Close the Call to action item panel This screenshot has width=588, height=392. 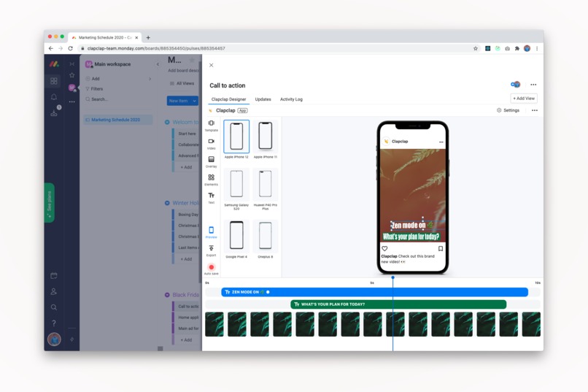(211, 65)
